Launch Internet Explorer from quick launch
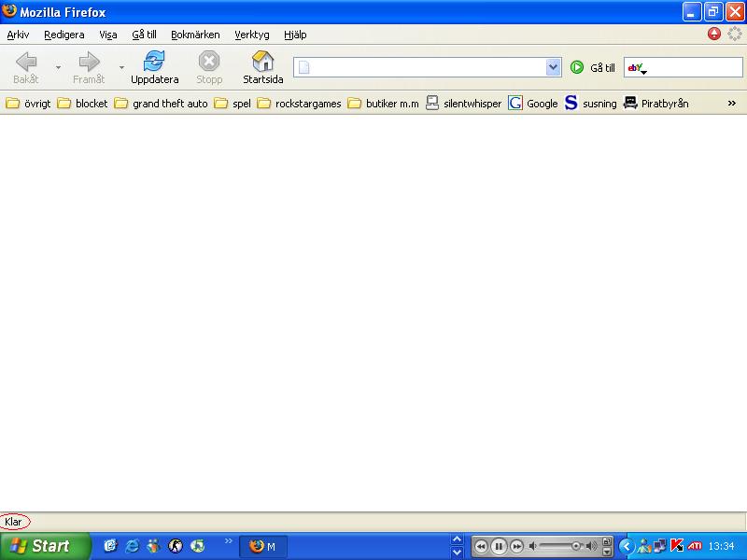The image size is (747, 560). [x=132, y=546]
